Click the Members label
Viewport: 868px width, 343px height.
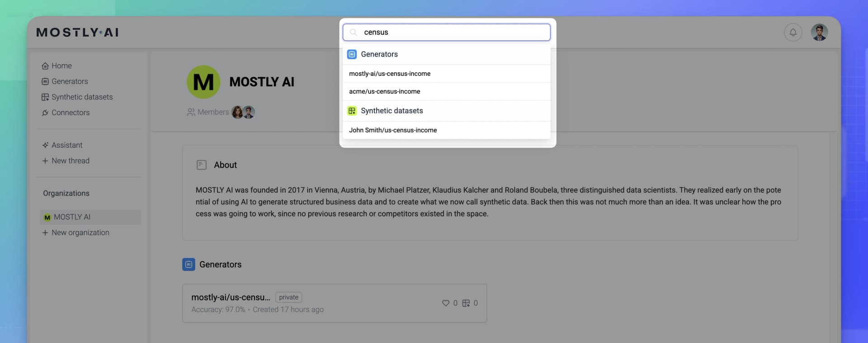[213, 112]
